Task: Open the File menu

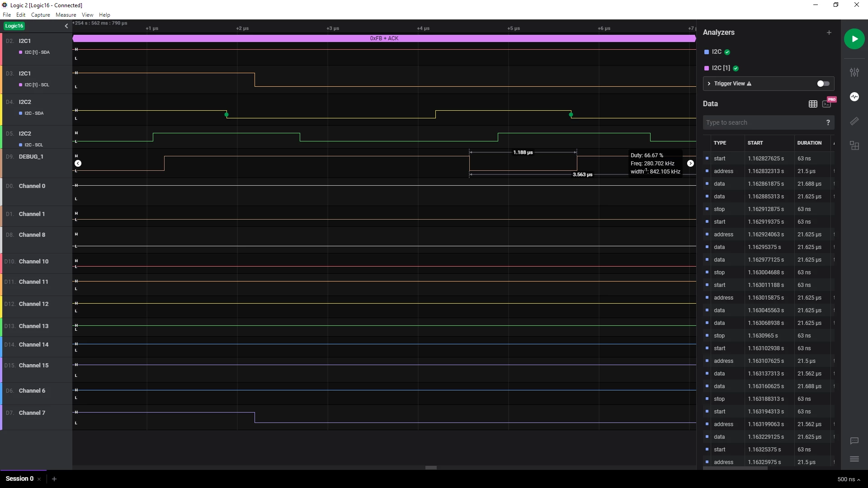Action: [x=7, y=15]
